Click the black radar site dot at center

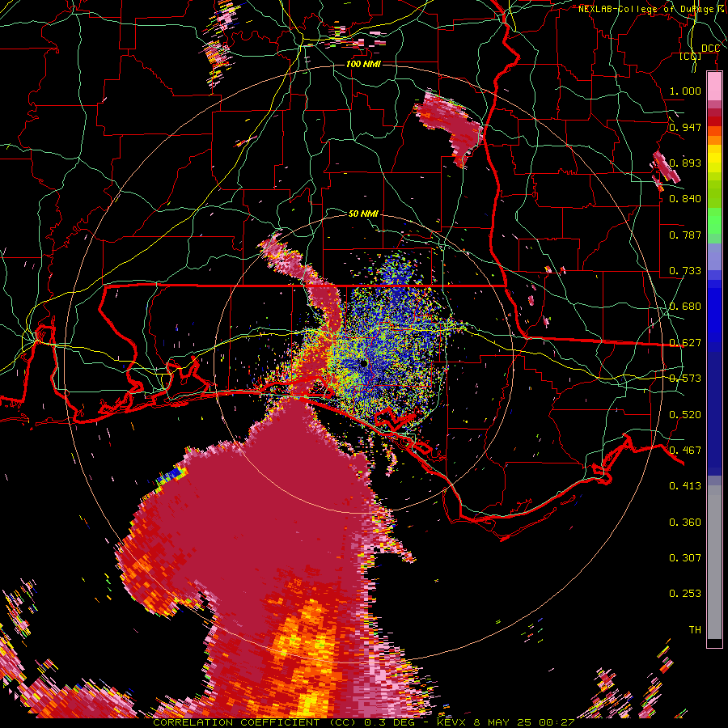[x=363, y=363]
